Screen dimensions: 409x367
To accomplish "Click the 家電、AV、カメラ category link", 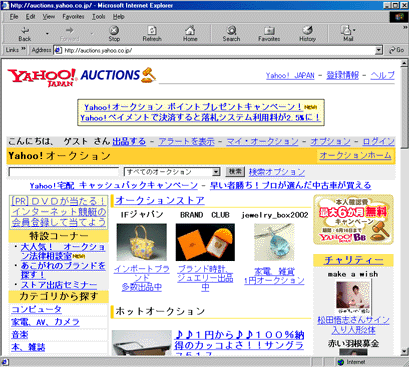I will (45, 322).
